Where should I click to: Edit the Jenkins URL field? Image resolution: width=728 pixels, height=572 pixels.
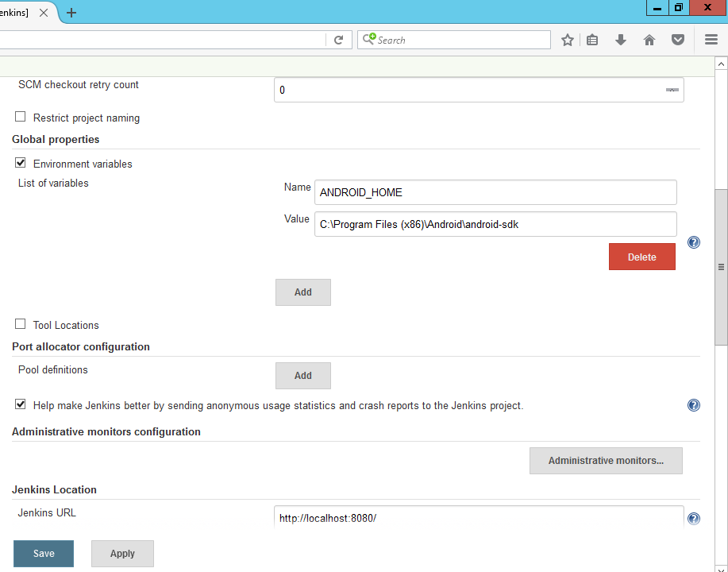[479, 517]
